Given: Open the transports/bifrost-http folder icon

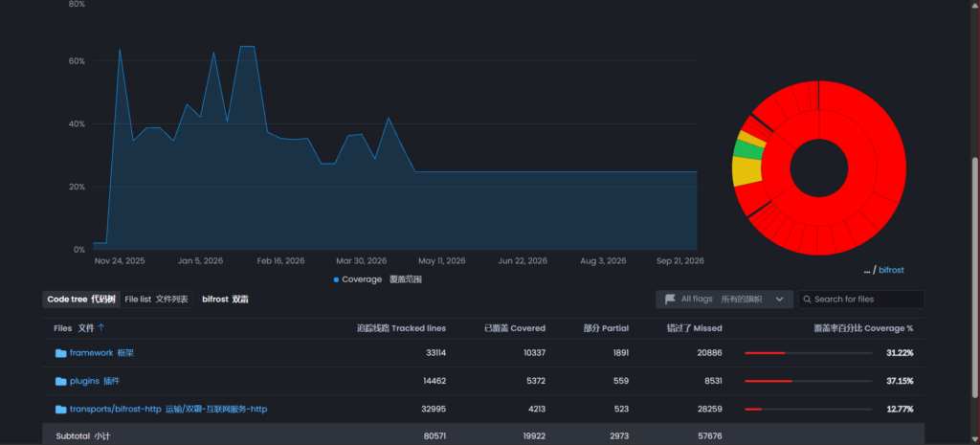Looking at the screenshot, I should pos(60,410).
